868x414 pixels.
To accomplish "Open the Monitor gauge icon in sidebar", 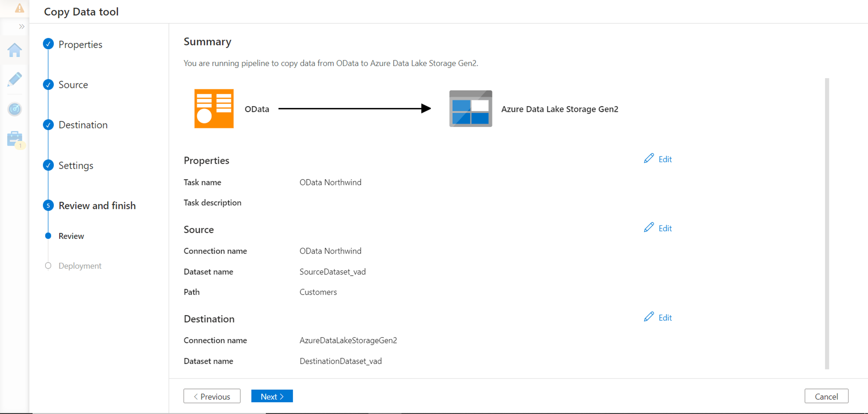I will coord(15,109).
